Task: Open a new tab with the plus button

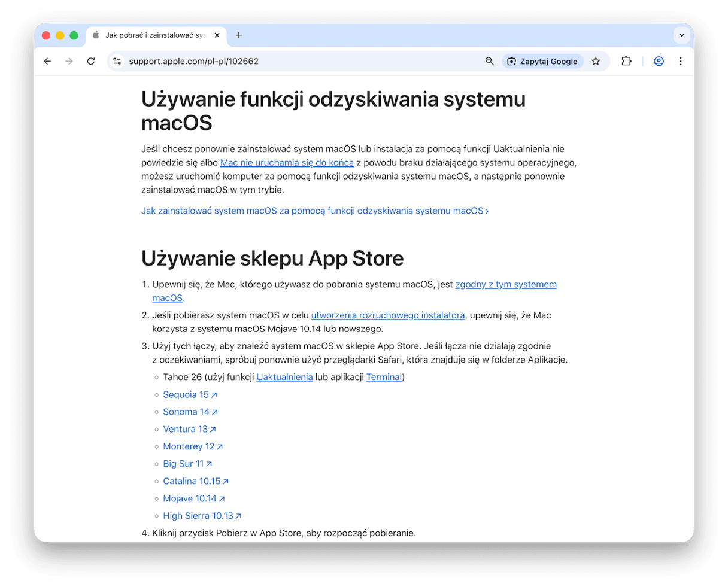Action: [x=238, y=35]
